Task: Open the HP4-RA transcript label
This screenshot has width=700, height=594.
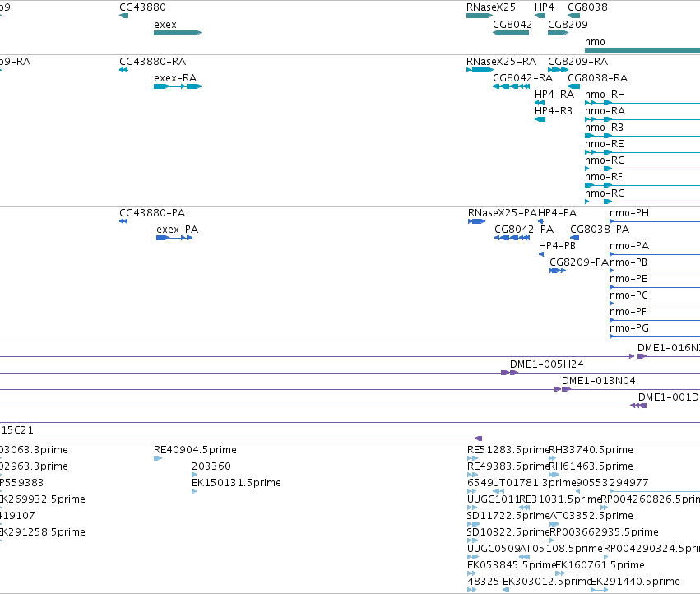Action: pos(554,95)
